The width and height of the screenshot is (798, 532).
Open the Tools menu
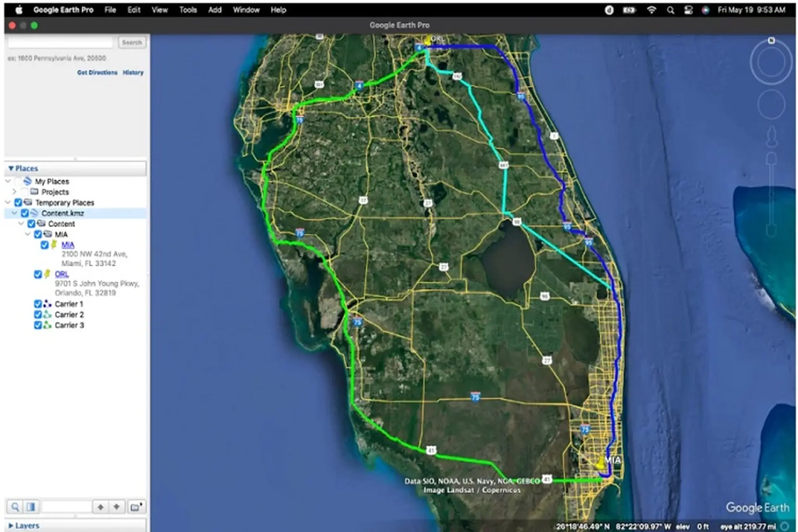point(188,10)
